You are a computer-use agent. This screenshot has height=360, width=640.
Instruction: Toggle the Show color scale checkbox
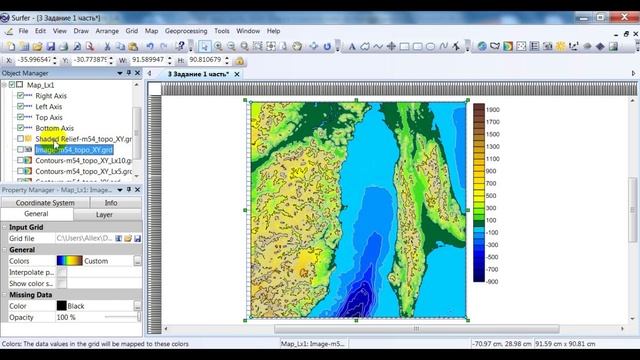pyautogui.click(x=61, y=283)
